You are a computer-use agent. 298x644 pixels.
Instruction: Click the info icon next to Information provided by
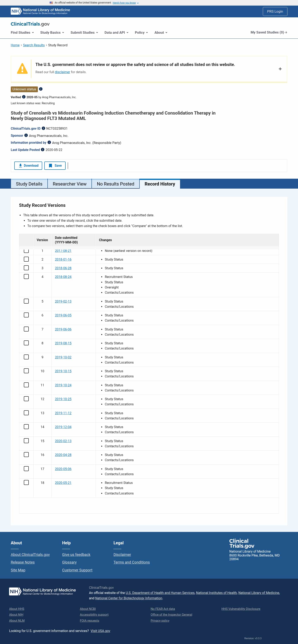(49, 142)
